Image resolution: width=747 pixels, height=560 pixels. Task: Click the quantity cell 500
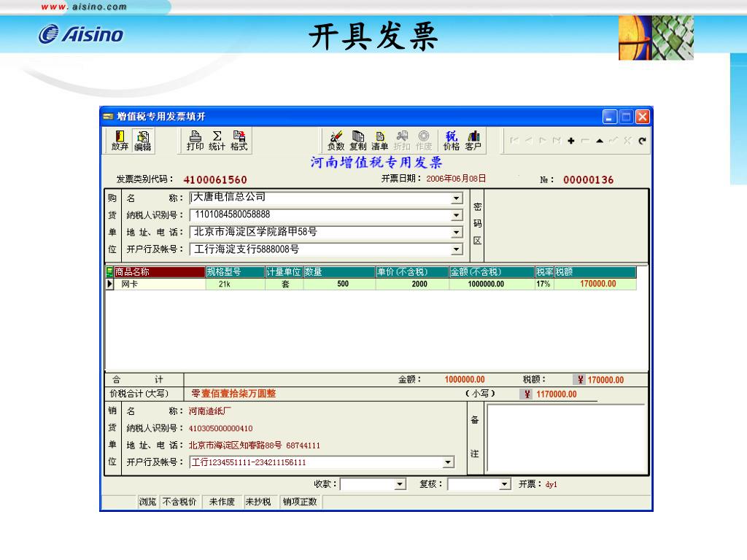(340, 284)
